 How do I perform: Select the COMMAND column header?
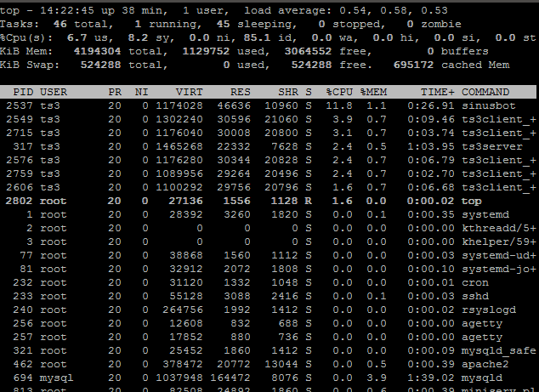pos(485,92)
